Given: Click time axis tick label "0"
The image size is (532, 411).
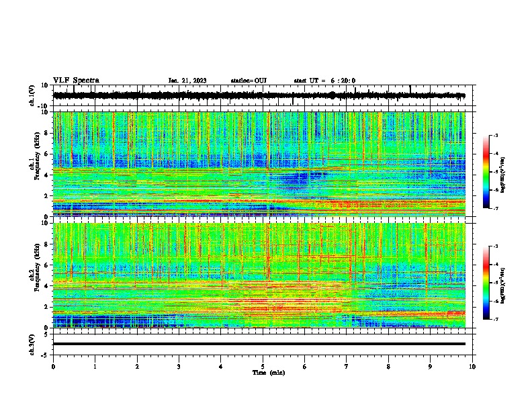Looking at the screenshot, I should (x=53, y=367).
